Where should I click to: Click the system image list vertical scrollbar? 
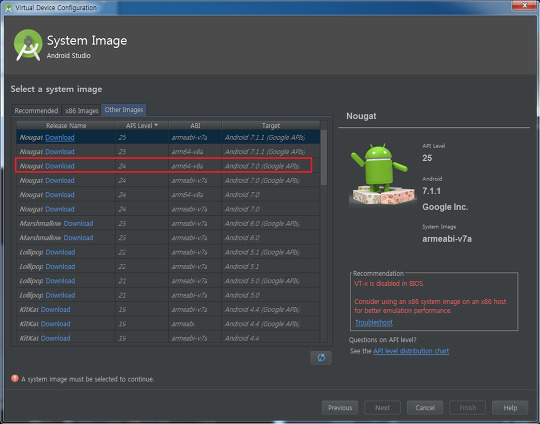[324, 158]
